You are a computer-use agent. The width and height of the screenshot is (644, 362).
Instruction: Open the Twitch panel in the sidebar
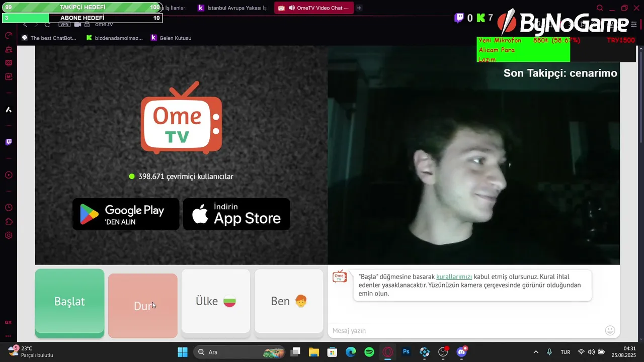click(x=9, y=142)
